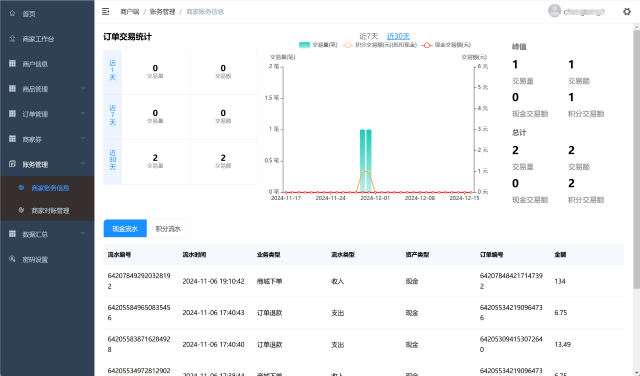This screenshot has height=376, width=640.
Task: Show chart for 近30天
Action: [x=398, y=36]
